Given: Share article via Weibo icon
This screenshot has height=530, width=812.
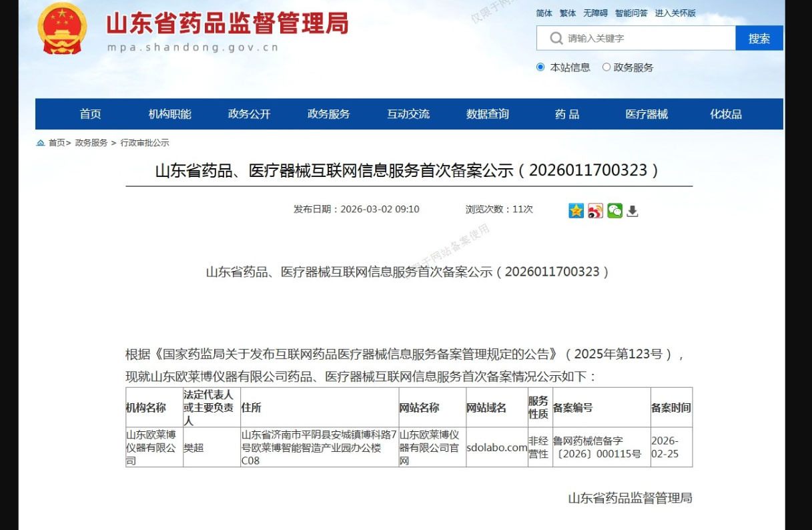Looking at the screenshot, I should tap(595, 210).
